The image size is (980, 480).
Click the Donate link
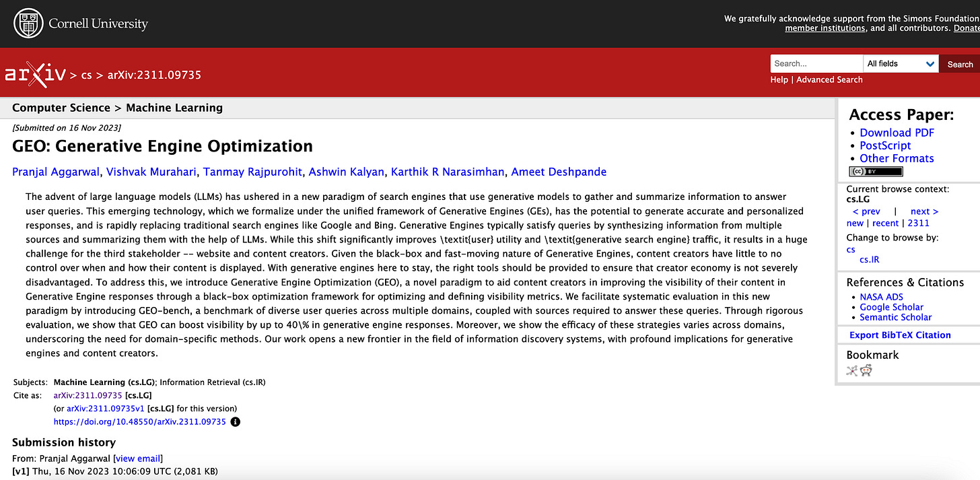point(967,28)
